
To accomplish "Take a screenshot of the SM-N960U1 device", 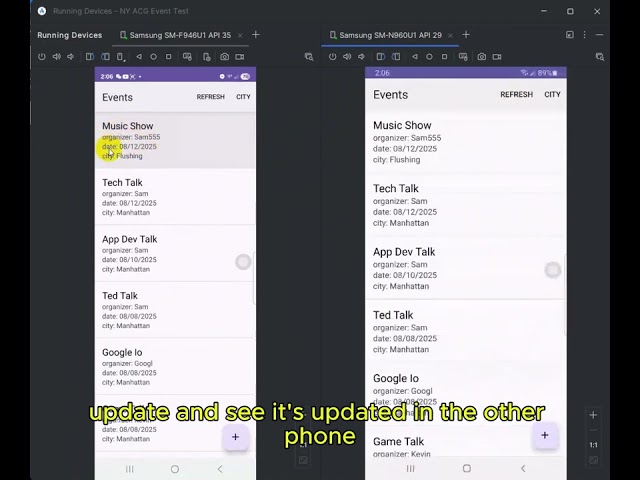I will tap(482, 57).
